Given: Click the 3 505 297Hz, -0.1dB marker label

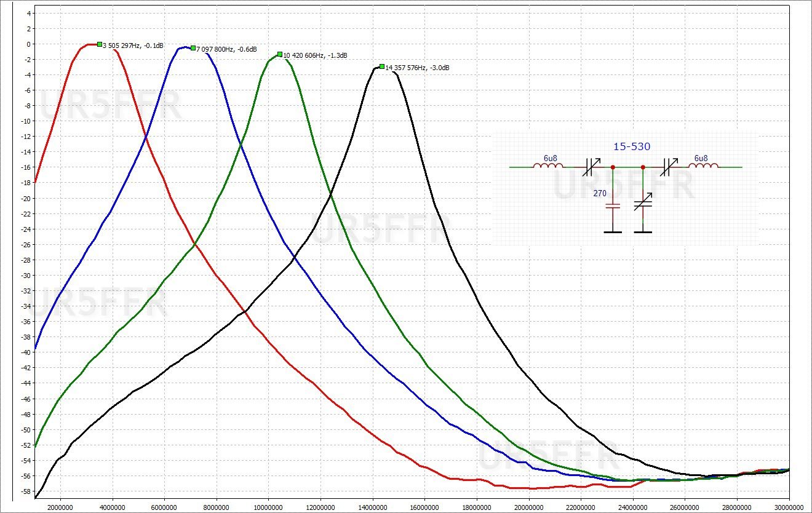Looking at the screenshot, I should (x=133, y=46).
